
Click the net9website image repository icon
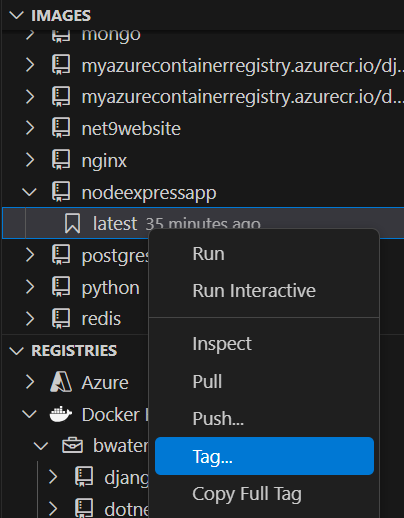tap(61, 128)
